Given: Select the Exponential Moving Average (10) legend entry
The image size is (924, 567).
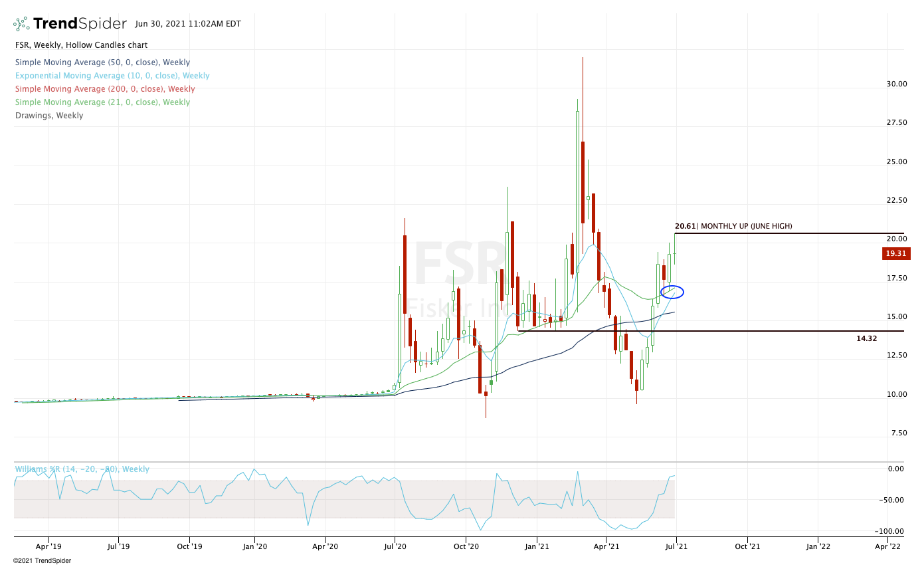Looking at the screenshot, I should click(x=112, y=76).
